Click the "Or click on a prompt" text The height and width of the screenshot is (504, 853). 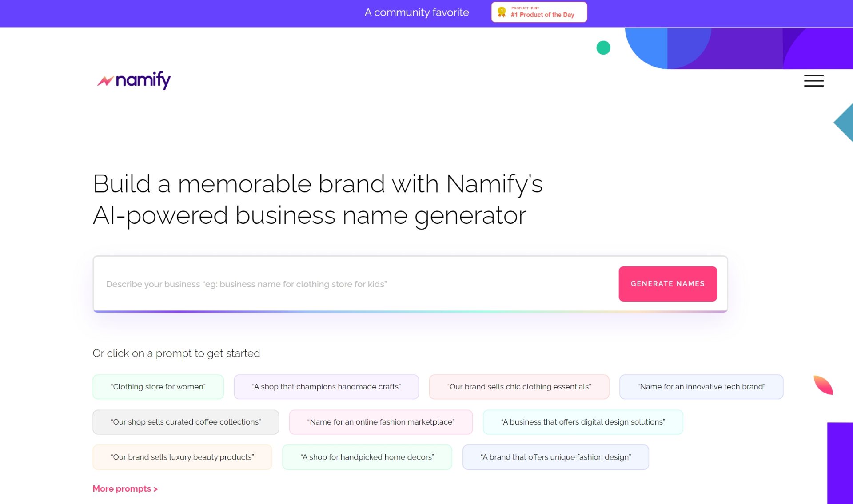(176, 353)
